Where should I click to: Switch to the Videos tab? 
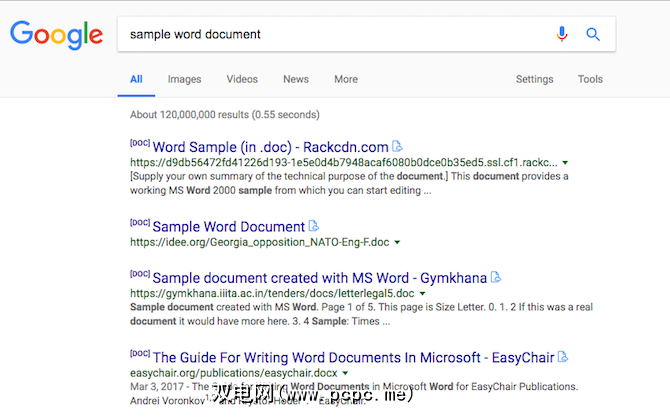coord(242,79)
